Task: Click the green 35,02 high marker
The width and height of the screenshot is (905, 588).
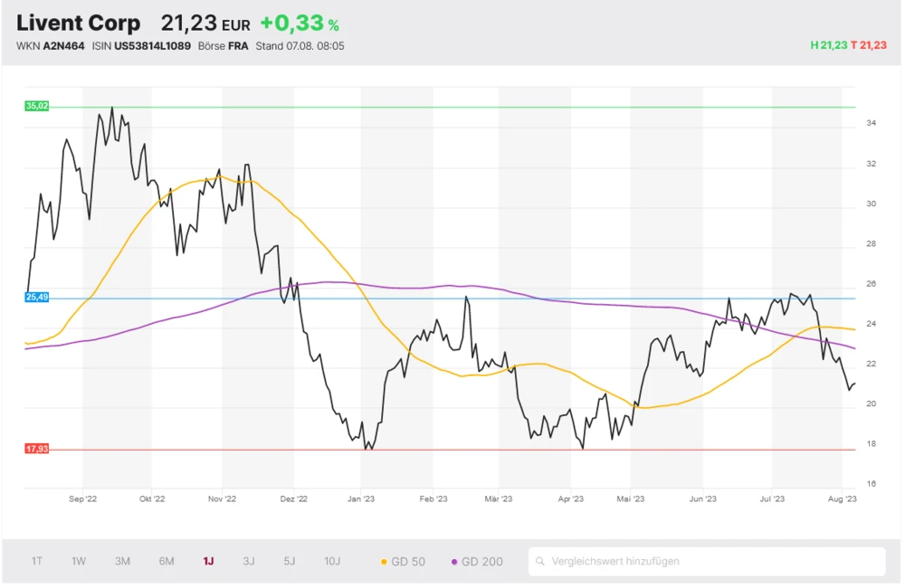Action: (x=37, y=106)
